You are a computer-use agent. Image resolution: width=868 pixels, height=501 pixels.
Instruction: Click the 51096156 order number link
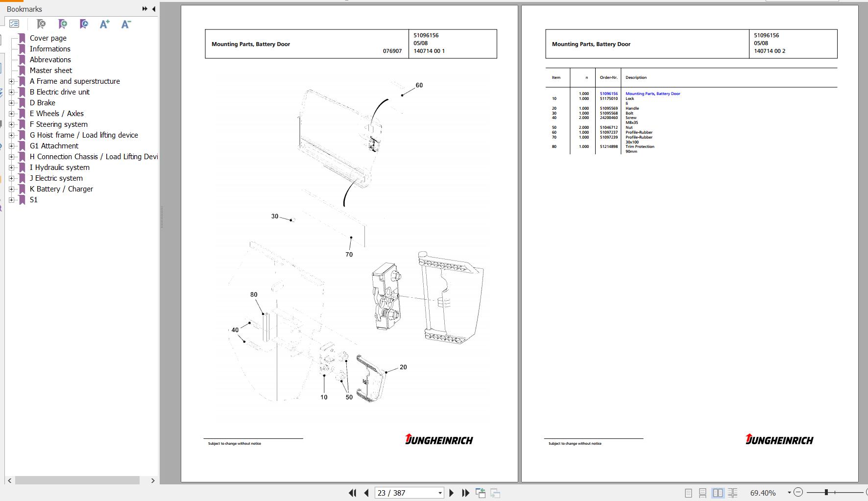coord(608,94)
